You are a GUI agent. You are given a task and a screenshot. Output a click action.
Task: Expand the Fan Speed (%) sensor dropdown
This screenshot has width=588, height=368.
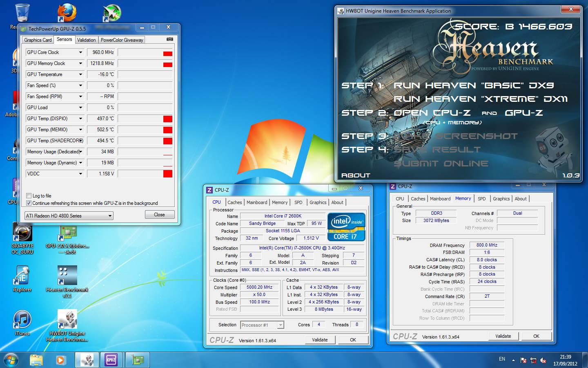coord(80,85)
